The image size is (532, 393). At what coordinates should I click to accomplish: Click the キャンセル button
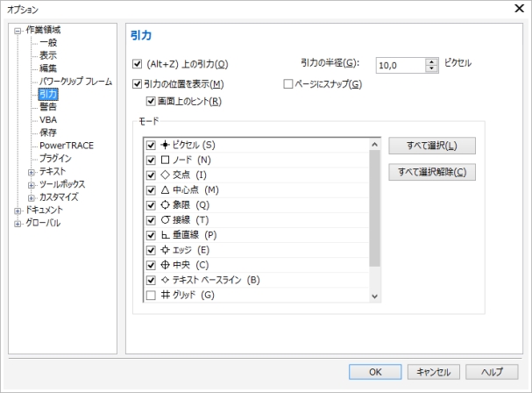click(x=434, y=372)
